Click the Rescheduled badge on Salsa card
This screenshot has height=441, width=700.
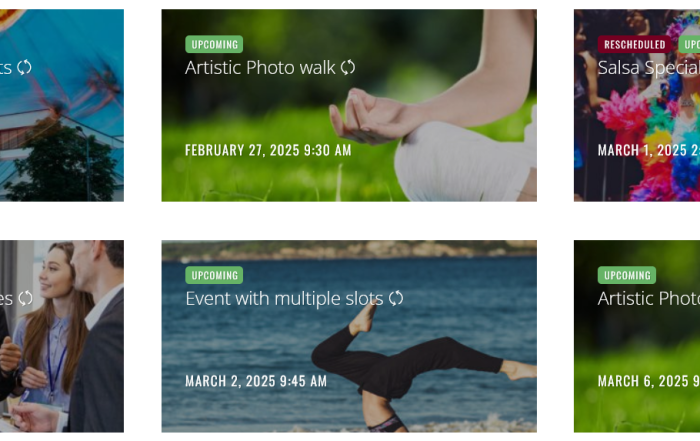pos(634,44)
